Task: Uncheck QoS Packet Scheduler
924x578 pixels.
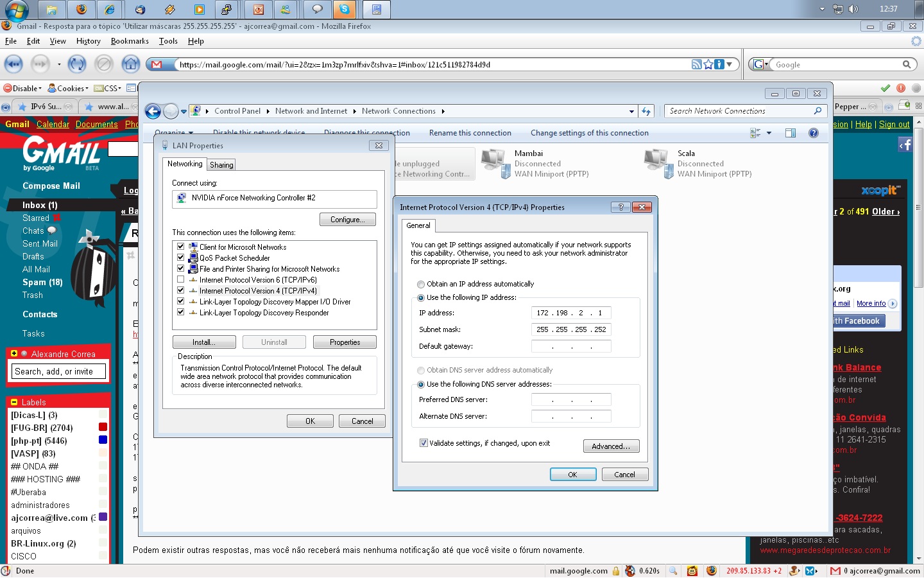Action: [181, 258]
